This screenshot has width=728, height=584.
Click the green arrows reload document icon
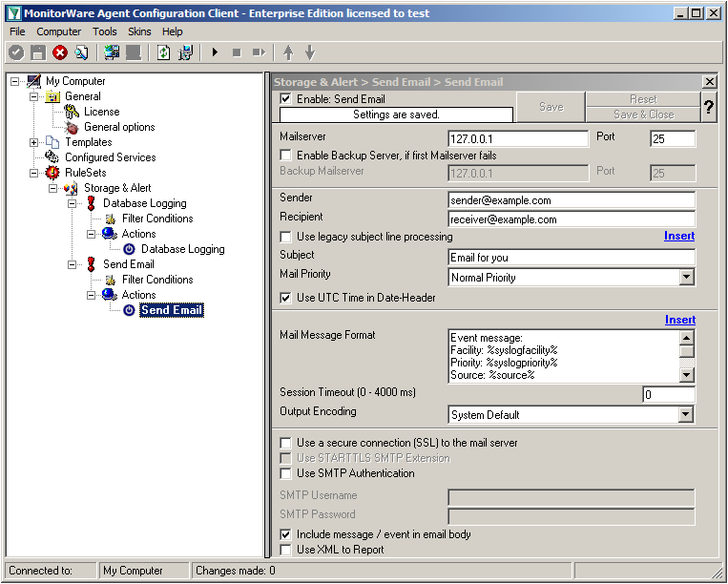163,52
